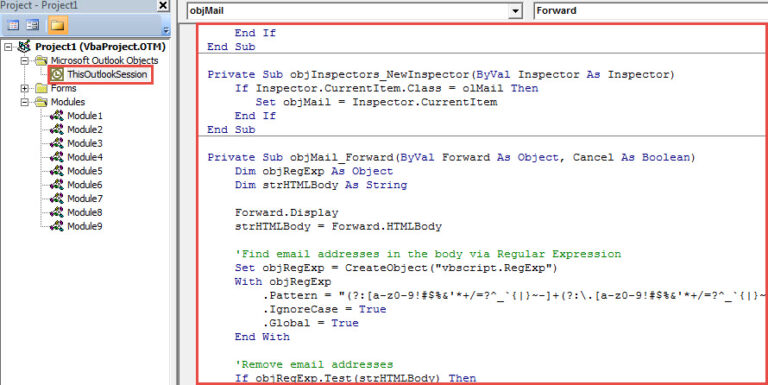Collapse the Microsoft Outlook Objects folder
The height and width of the screenshot is (385, 768).
[24, 61]
